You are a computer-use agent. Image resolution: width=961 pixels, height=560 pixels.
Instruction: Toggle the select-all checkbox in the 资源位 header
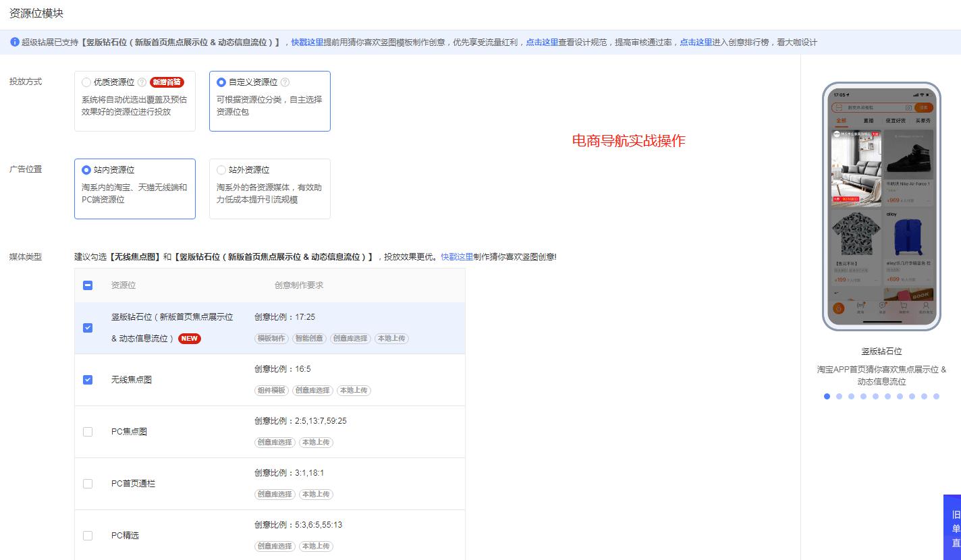click(87, 285)
